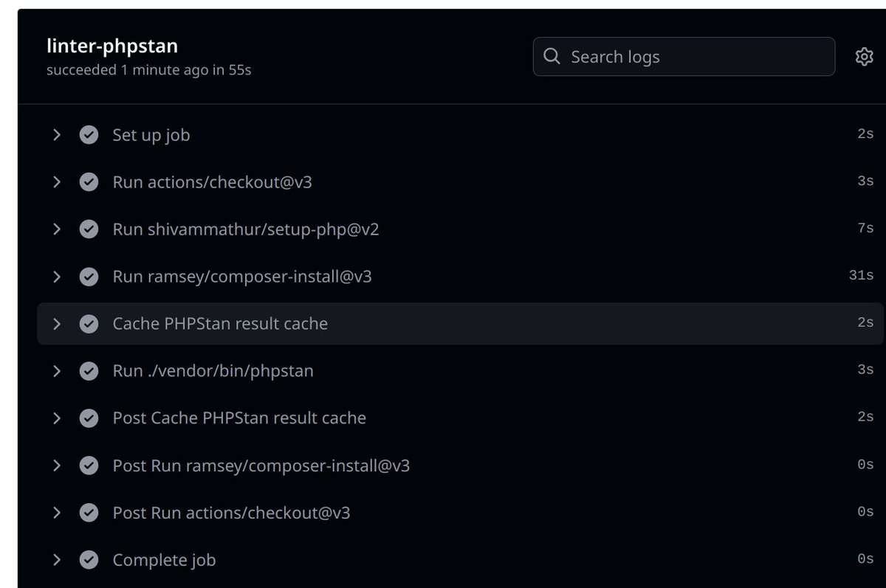Expand the Run ./vendor/bin/phpstan step logs
This screenshot has width=886, height=588.
point(57,370)
